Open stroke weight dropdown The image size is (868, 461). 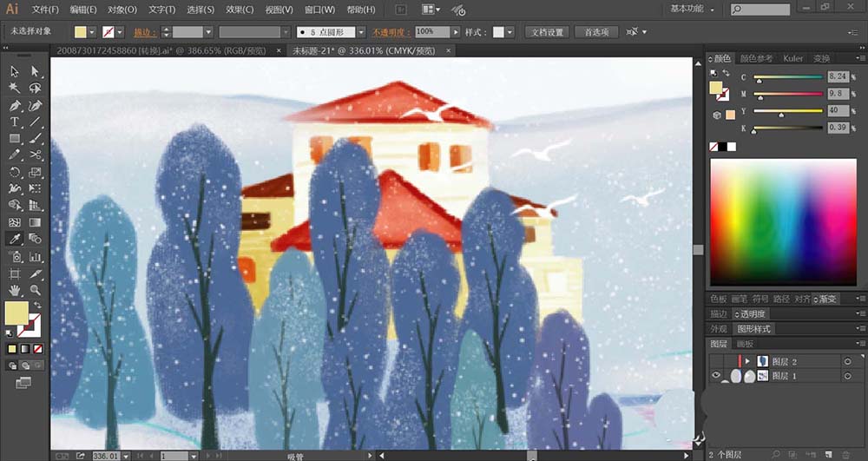(208, 32)
